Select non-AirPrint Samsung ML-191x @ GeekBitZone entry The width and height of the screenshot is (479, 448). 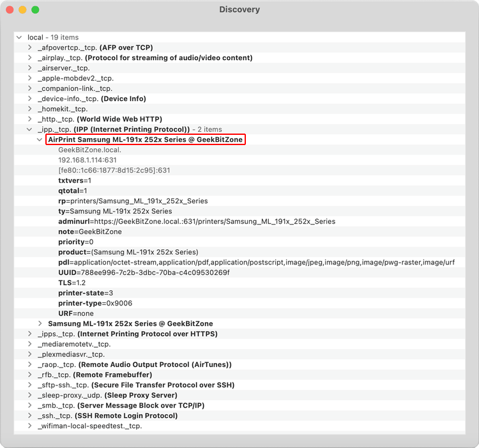pyautogui.click(x=130, y=323)
